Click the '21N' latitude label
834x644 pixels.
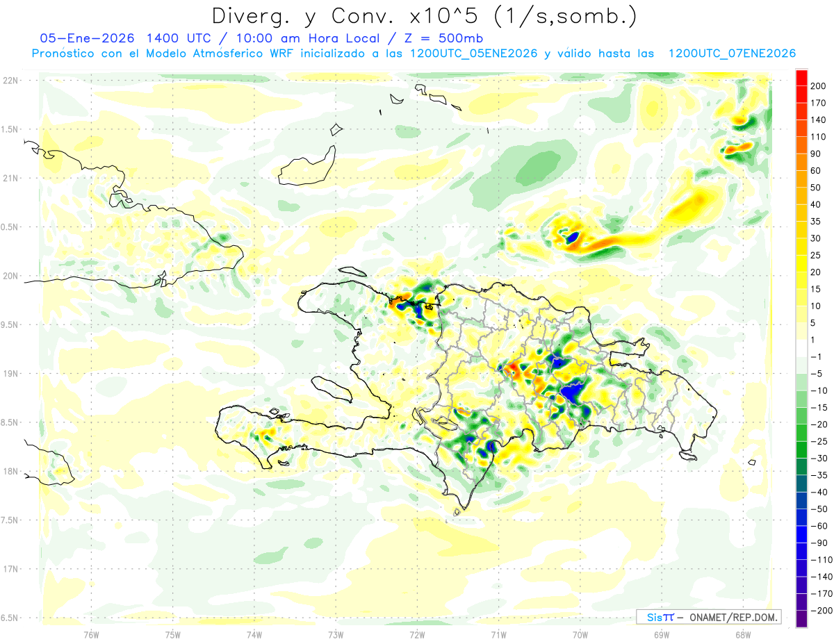click(10, 178)
